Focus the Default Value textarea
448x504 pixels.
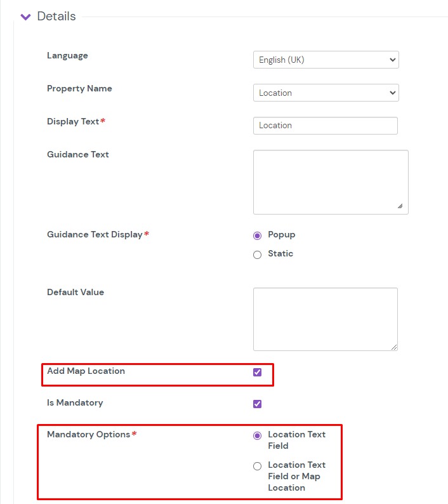pos(325,319)
